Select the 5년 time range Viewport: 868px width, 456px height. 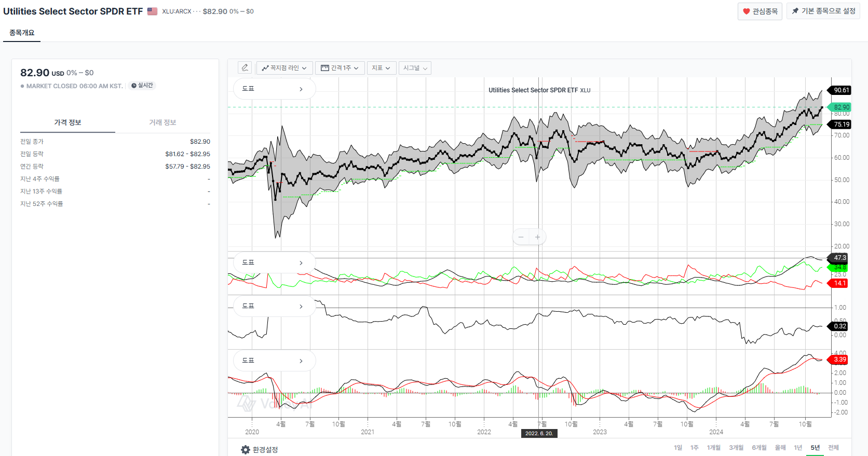point(815,448)
